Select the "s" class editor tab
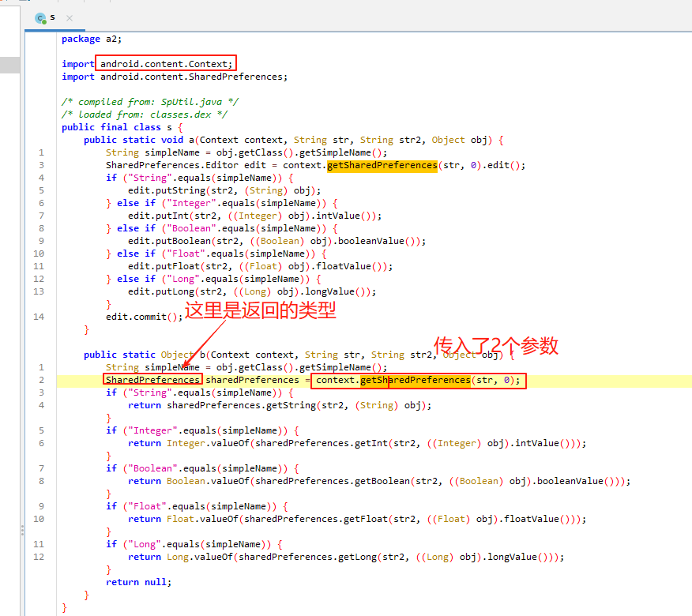This screenshot has width=692, height=616. [x=53, y=18]
